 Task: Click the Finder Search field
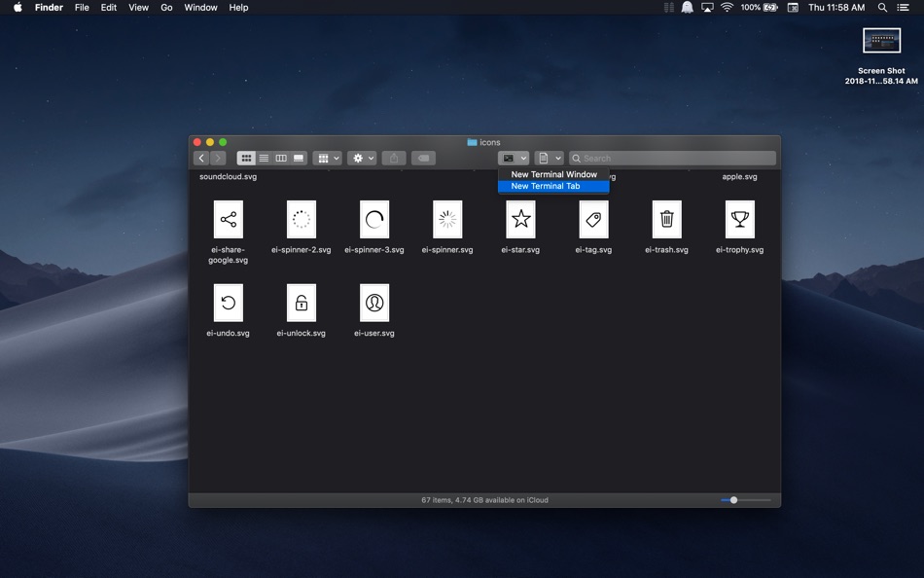point(672,158)
